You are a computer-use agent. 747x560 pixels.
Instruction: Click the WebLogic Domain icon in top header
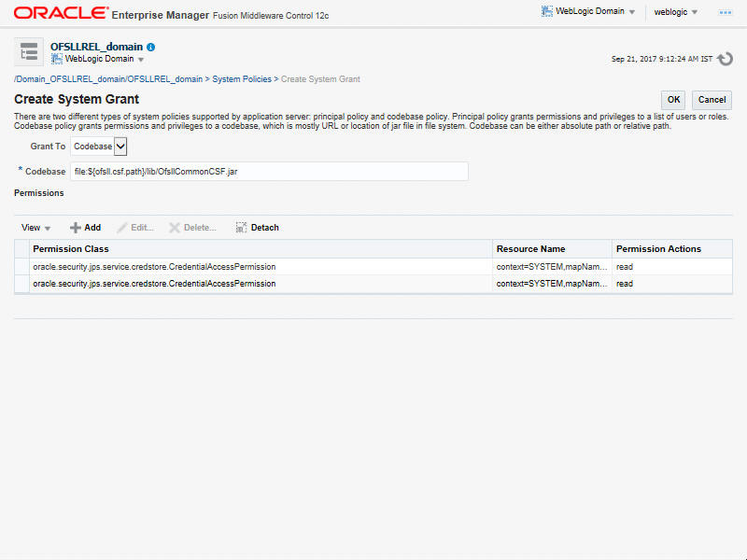tap(547, 11)
